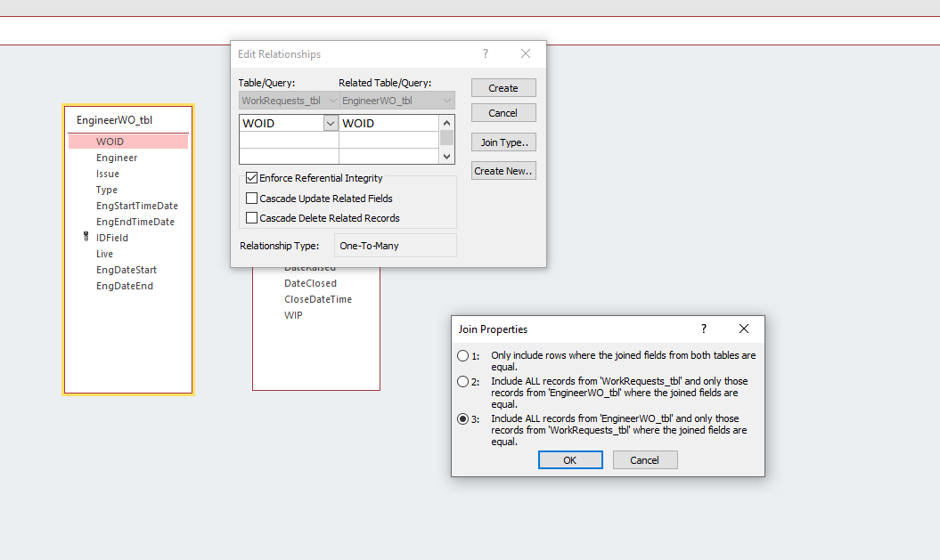The width and height of the screenshot is (940, 560).
Task: Click the primary key icon beside IDField
Action: point(86,237)
